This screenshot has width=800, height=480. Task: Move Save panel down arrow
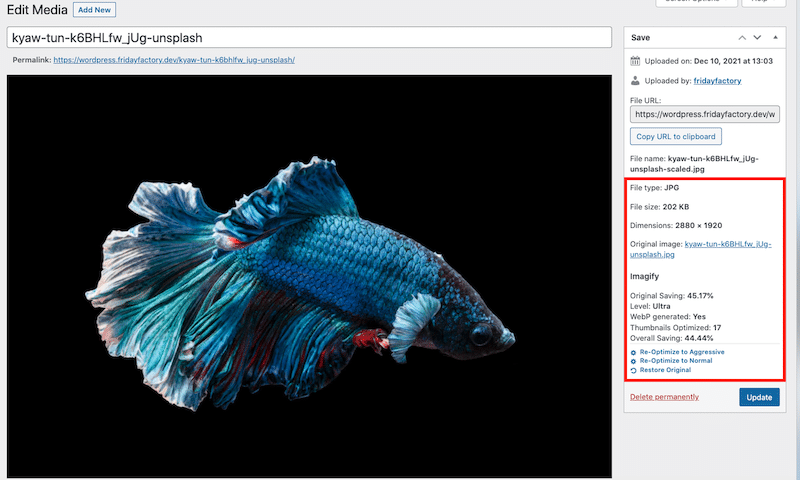click(757, 38)
